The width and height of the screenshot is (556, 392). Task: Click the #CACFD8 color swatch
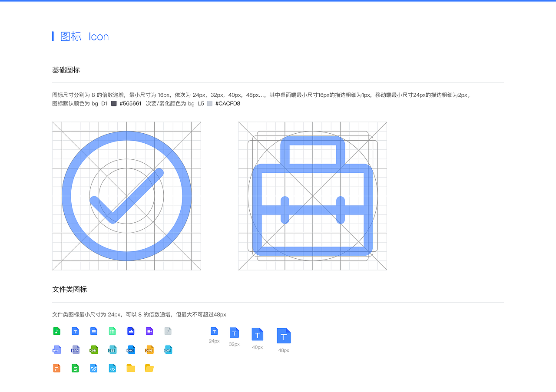point(210,104)
